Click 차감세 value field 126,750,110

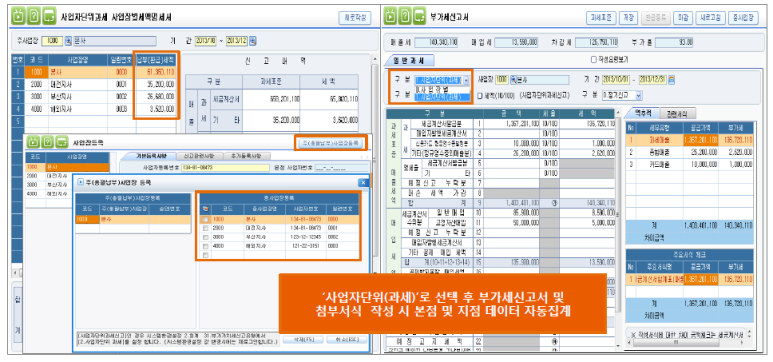coord(596,42)
